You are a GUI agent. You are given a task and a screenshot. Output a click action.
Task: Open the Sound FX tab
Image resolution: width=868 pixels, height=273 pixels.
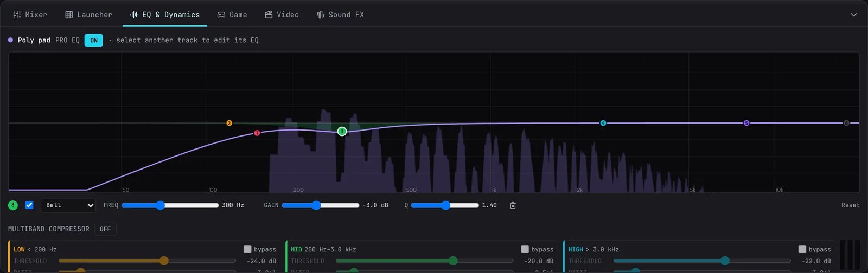tap(340, 15)
